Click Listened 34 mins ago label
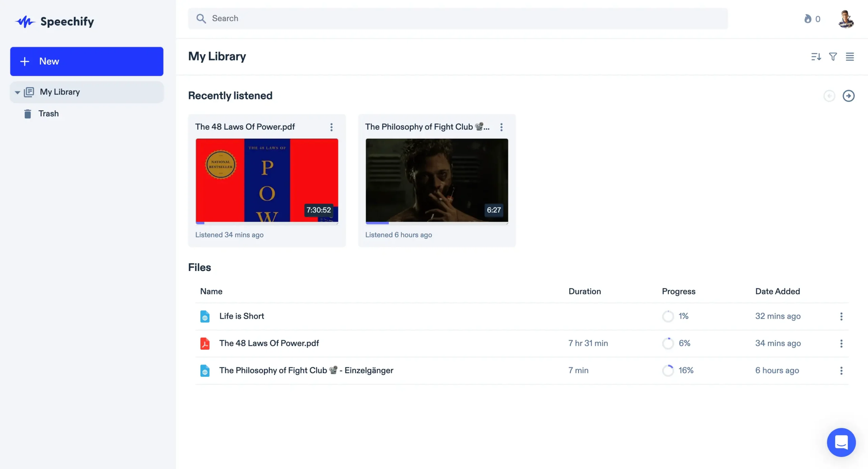 pos(229,235)
